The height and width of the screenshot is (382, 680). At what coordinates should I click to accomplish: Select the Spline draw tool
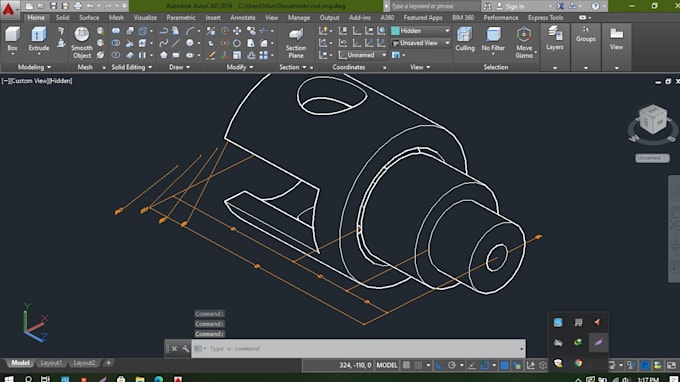(x=163, y=43)
